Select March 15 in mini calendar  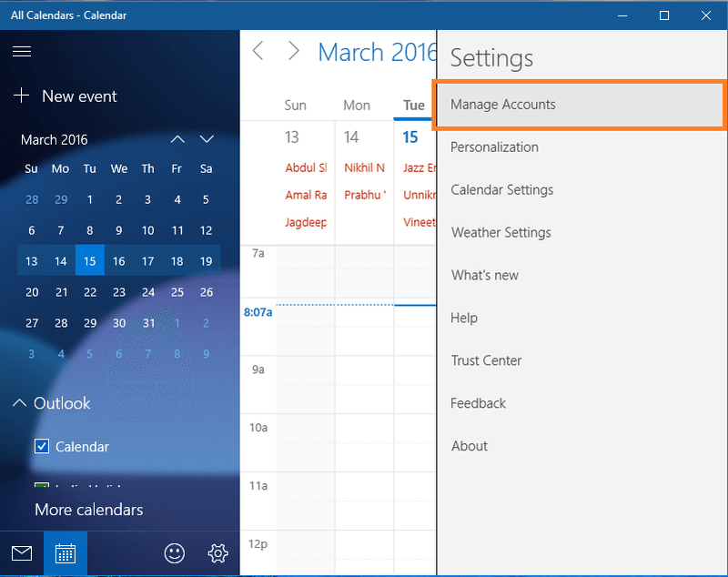(x=89, y=261)
